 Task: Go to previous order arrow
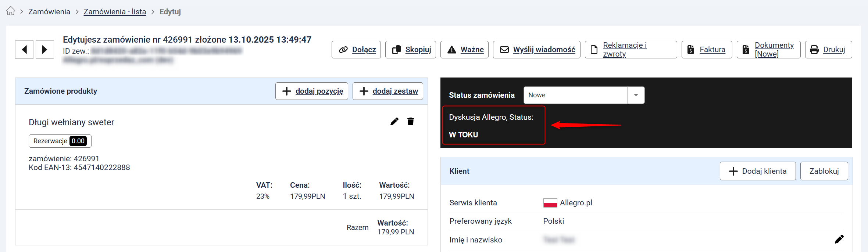[24, 50]
